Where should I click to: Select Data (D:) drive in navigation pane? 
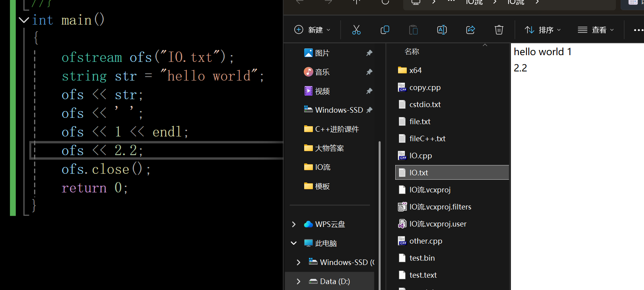point(330,281)
